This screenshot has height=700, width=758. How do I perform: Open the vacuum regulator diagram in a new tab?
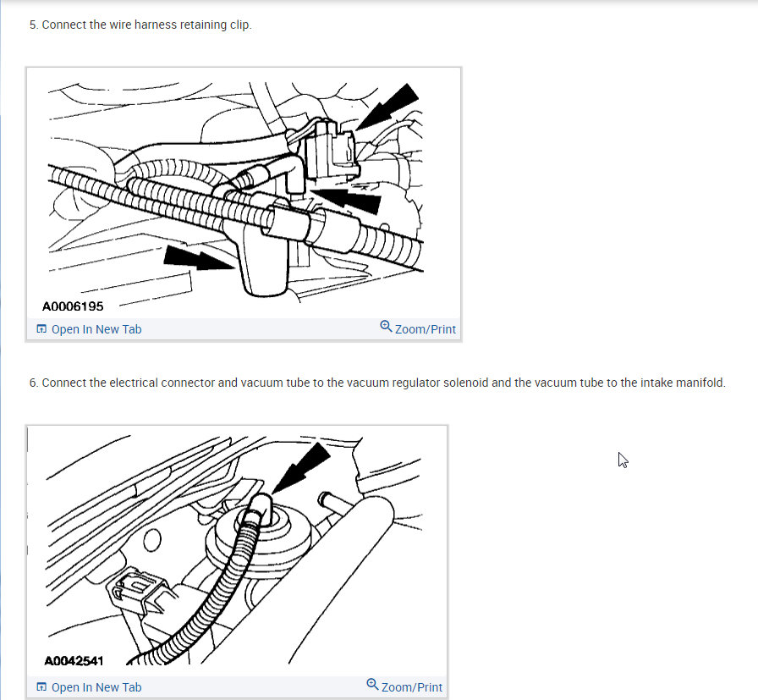(x=90, y=687)
